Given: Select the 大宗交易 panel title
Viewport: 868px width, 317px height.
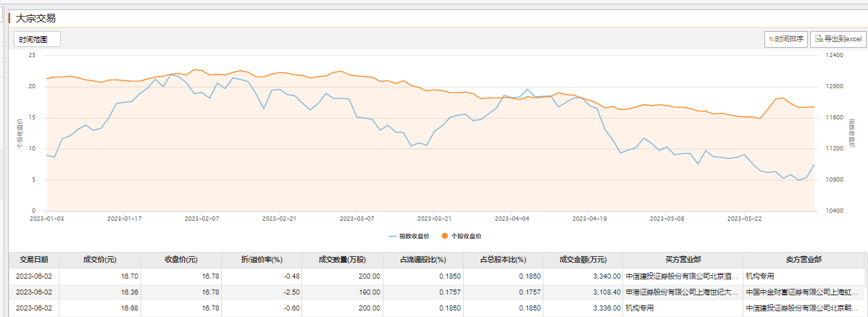Looking at the screenshot, I should point(36,17).
